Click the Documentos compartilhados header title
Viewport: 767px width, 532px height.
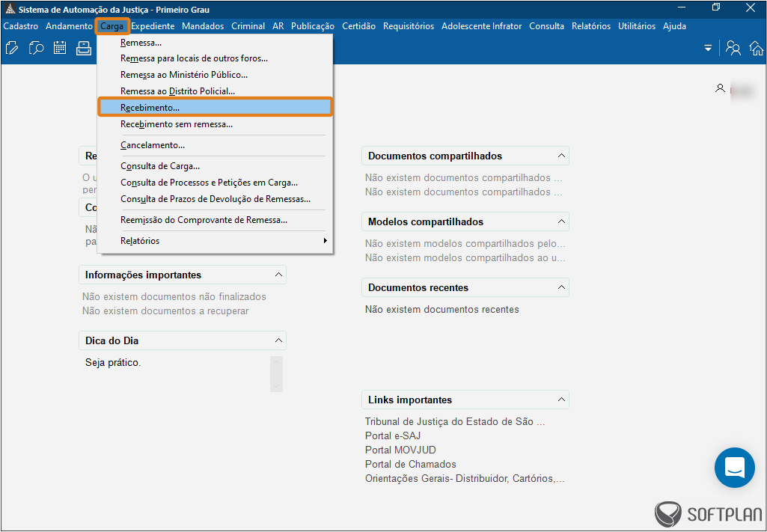coord(436,156)
